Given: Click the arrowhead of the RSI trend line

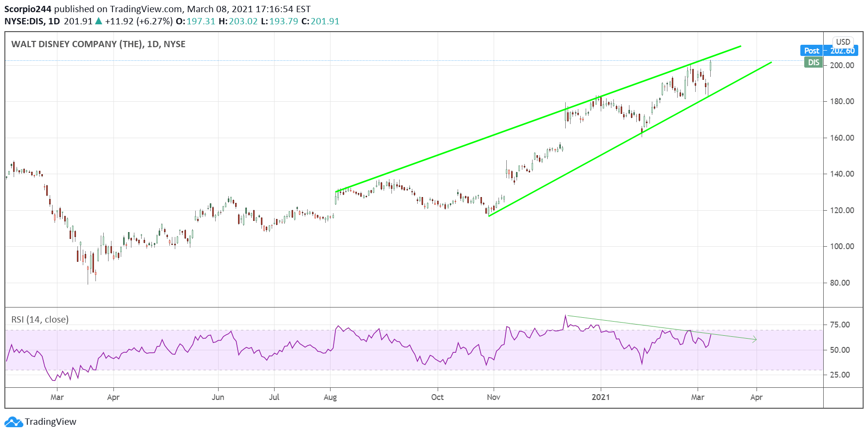Looking at the screenshot, I should point(755,339).
